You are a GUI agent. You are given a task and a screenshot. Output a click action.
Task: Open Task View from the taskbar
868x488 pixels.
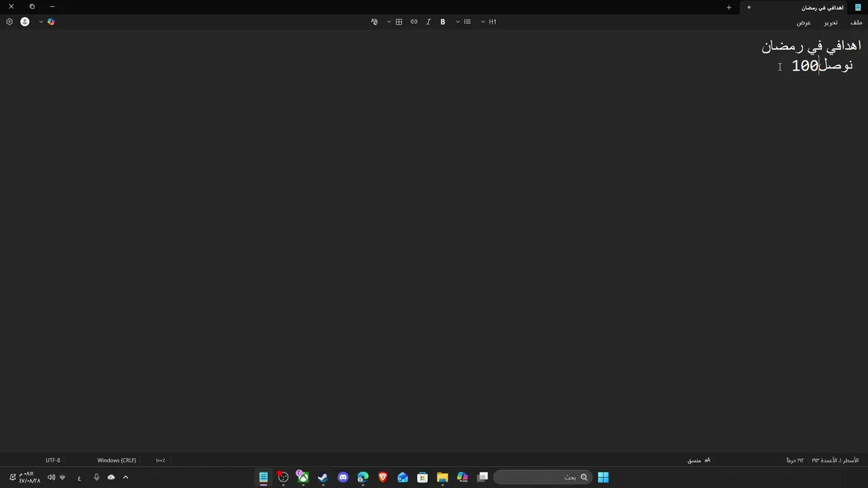[483, 477]
